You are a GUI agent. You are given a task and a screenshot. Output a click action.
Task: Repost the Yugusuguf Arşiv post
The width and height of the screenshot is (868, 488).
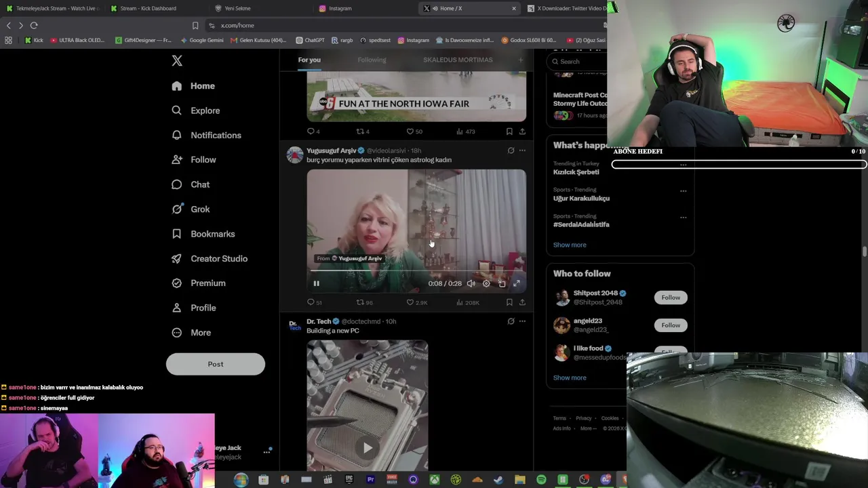(361, 302)
